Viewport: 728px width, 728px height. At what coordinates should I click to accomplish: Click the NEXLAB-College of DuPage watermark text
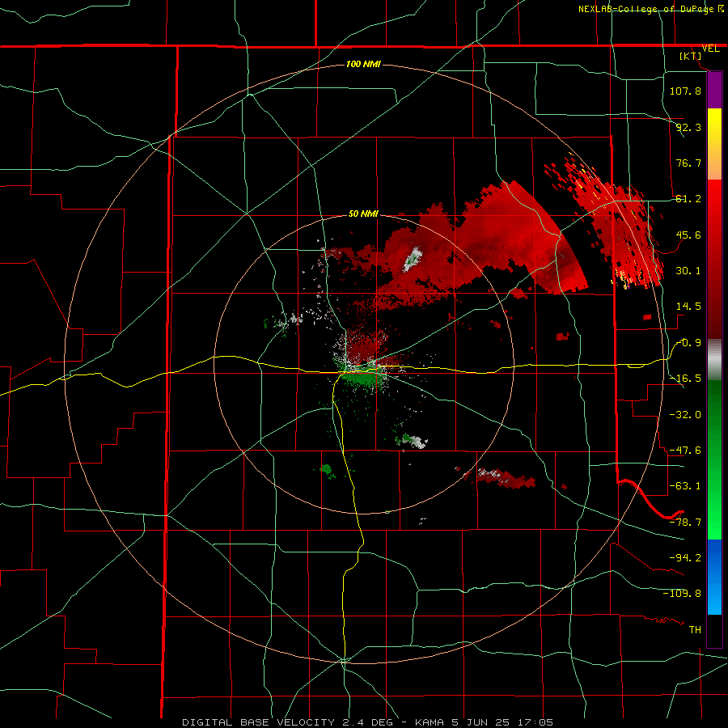point(650,9)
